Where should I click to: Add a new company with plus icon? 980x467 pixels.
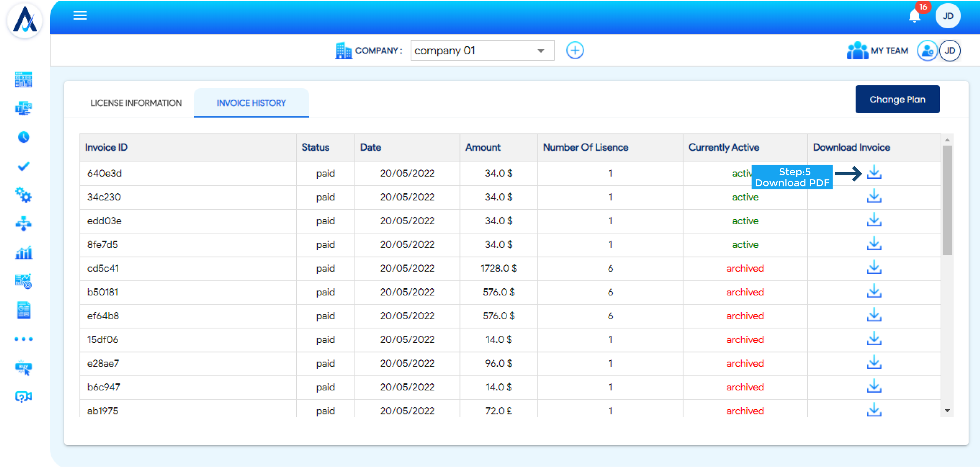coord(575,51)
